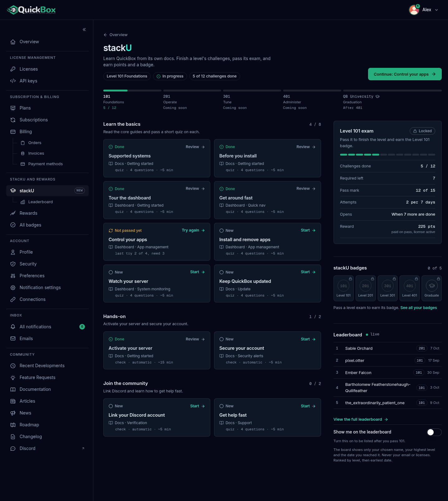Start the Install and remove apps challenge

308,230
